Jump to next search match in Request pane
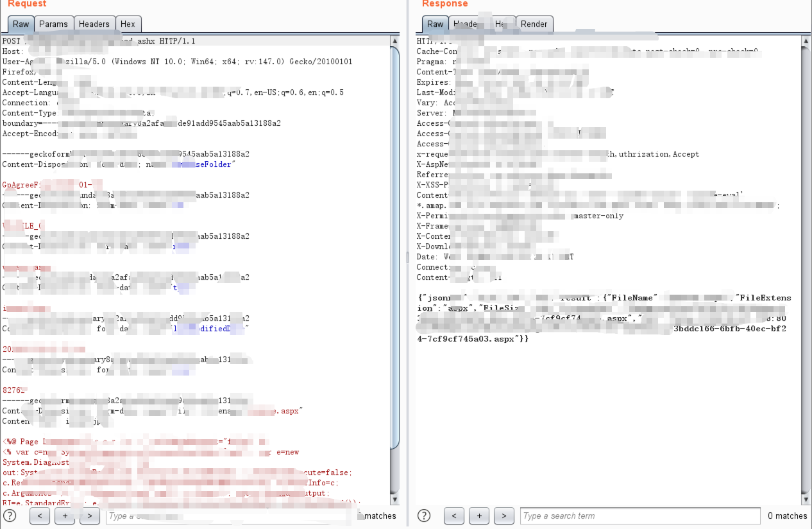The image size is (812, 529). coord(90,516)
